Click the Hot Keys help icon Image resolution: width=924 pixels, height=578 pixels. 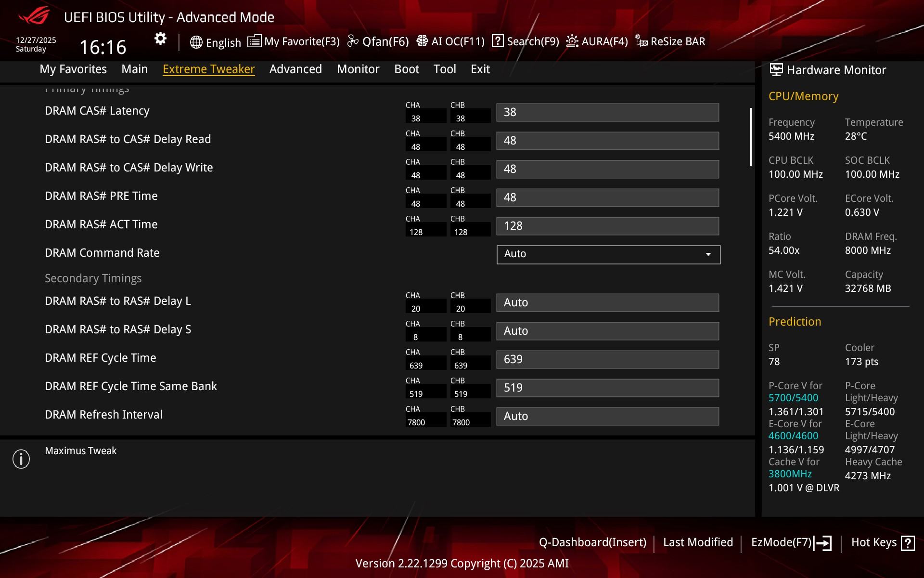click(908, 543)
